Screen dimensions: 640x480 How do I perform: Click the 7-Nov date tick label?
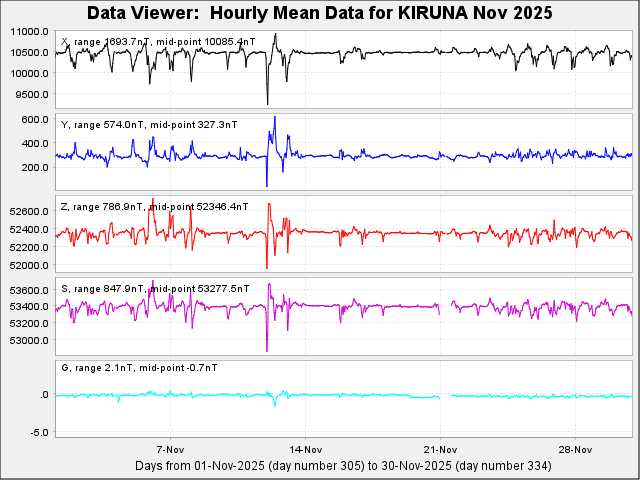[169, 449]
